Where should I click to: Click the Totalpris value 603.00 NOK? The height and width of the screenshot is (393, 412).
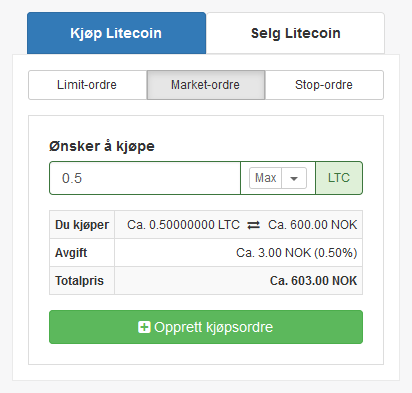313,281
